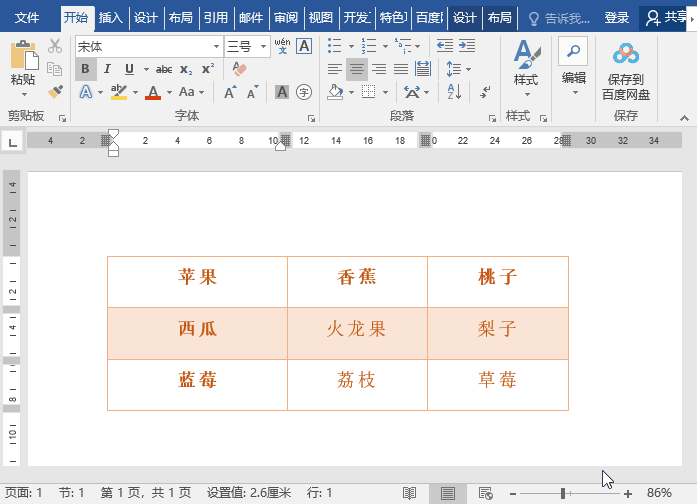Open paragraph dialog launcher in 段落 group
This screenshot has width=697, height=504.
coord(492,118)
